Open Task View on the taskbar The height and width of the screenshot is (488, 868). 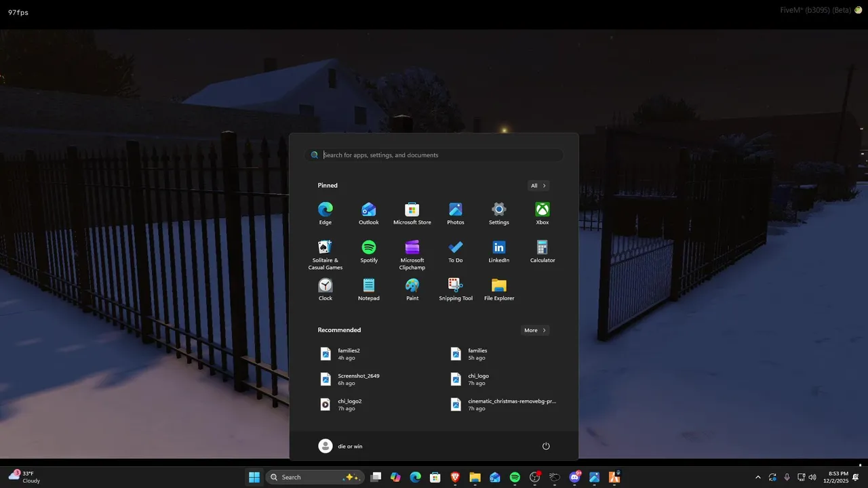click(376, 477)
